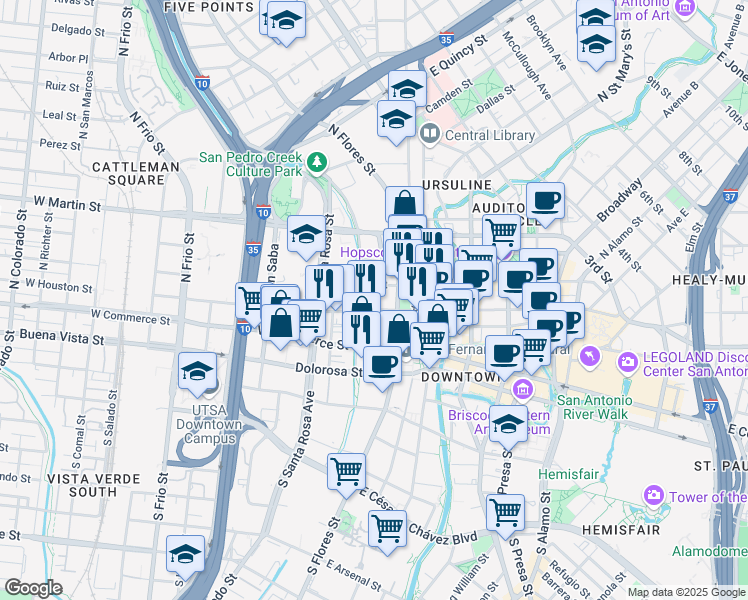Image resolution: width=748 pixels, height=600 pixels.
Task: Click the 'URSULINE' district label
Action: click(457, 185)
